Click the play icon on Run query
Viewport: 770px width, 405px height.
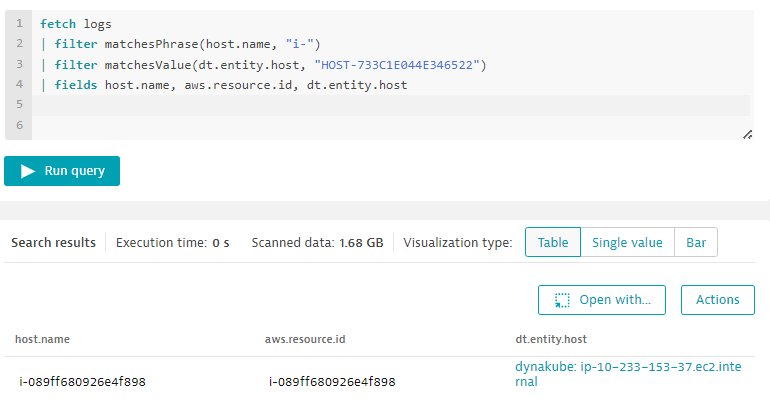(28, 171)
